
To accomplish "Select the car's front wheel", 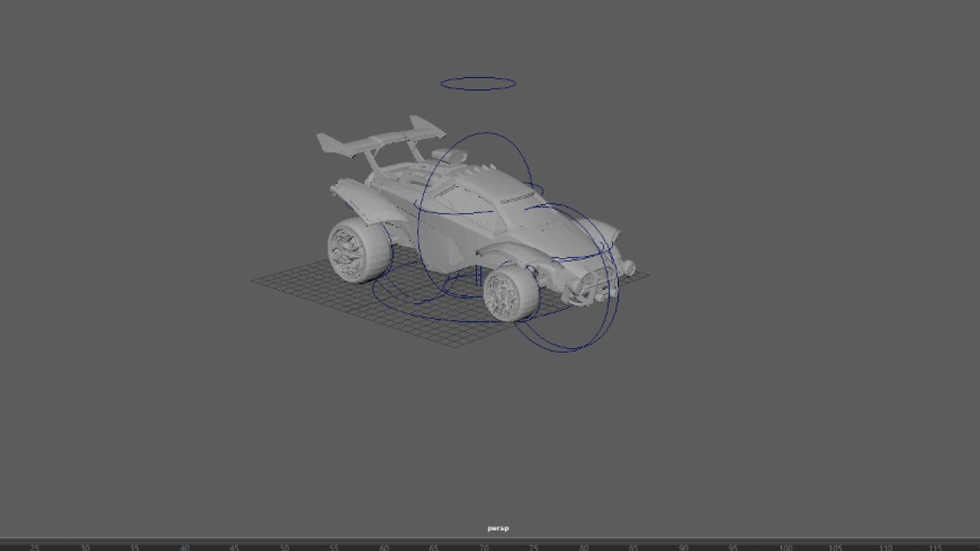I will coord(511,295).
